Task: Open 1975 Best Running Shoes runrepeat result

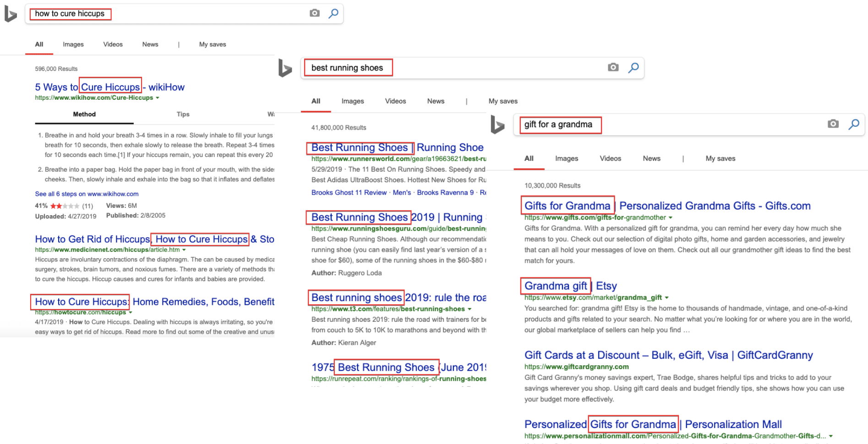Action: [x=399, y=367]
